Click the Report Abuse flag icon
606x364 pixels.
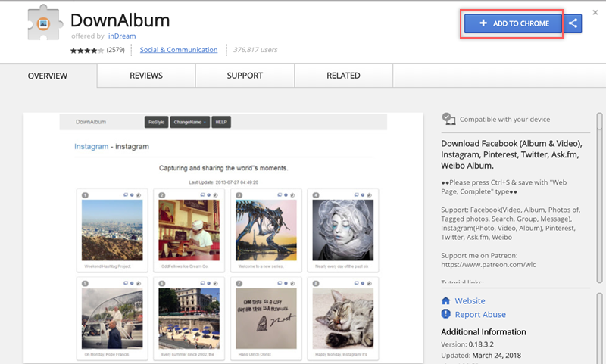[x=446, y=314]
